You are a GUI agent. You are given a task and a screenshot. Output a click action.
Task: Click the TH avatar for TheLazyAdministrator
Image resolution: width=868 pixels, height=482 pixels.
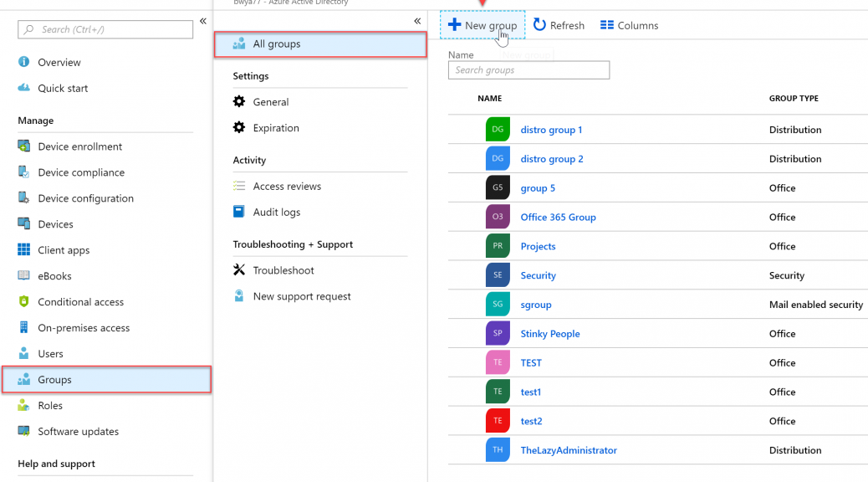pyautogui.click(x=498, y=450)
